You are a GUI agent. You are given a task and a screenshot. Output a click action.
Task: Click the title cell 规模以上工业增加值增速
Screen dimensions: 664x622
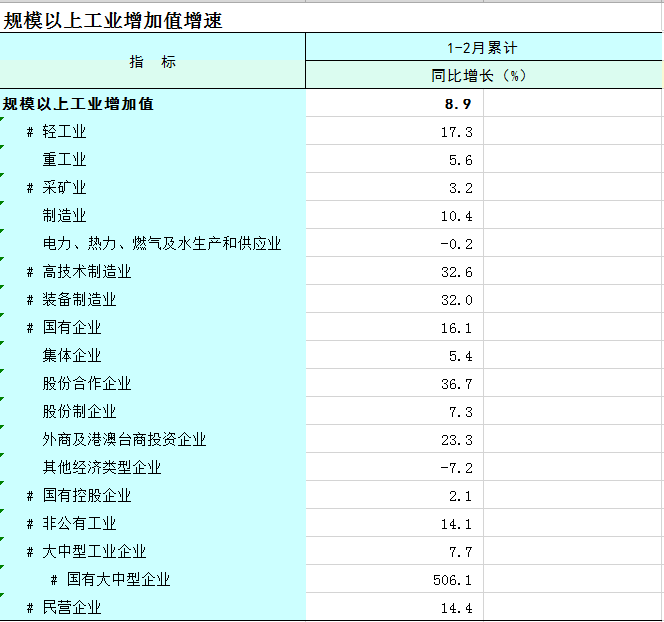(x=112, y=19)
